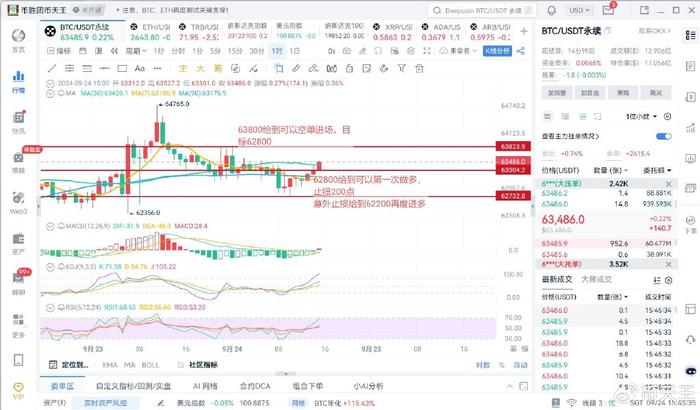Switch to ETH/USDT ticker tab
700x410 pixels.
[150, 32]
